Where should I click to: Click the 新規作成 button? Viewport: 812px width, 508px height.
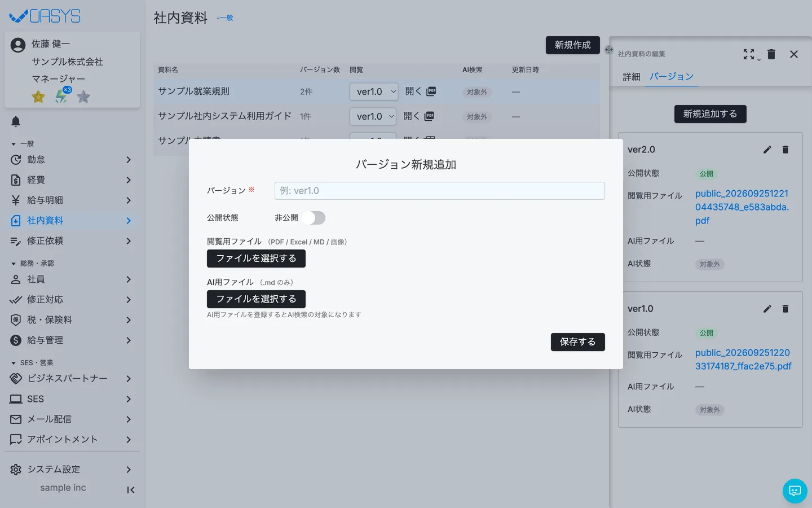[x=572, y=45]
